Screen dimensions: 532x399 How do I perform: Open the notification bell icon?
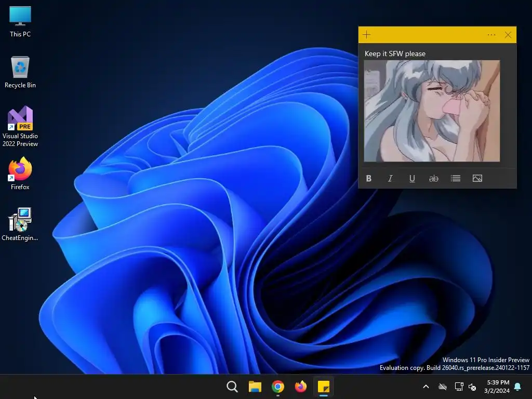click(518, 387)
